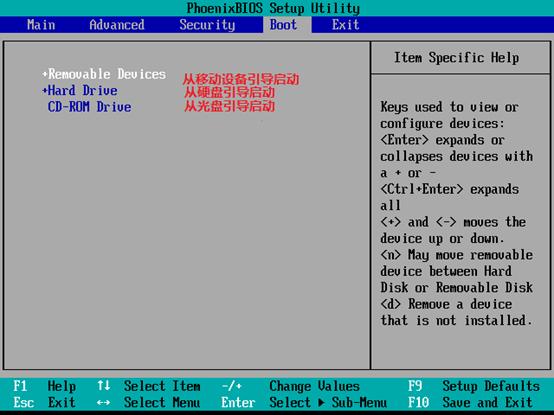This screenshot has height=415, width=554.
Task: Click the Esc Exit key hint
Action: coord(45,403)
